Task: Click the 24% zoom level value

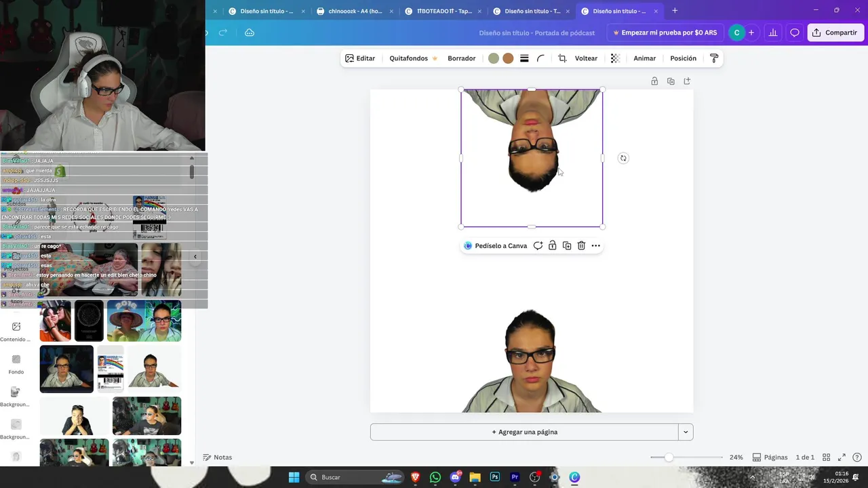Action: tap(736, 457)
